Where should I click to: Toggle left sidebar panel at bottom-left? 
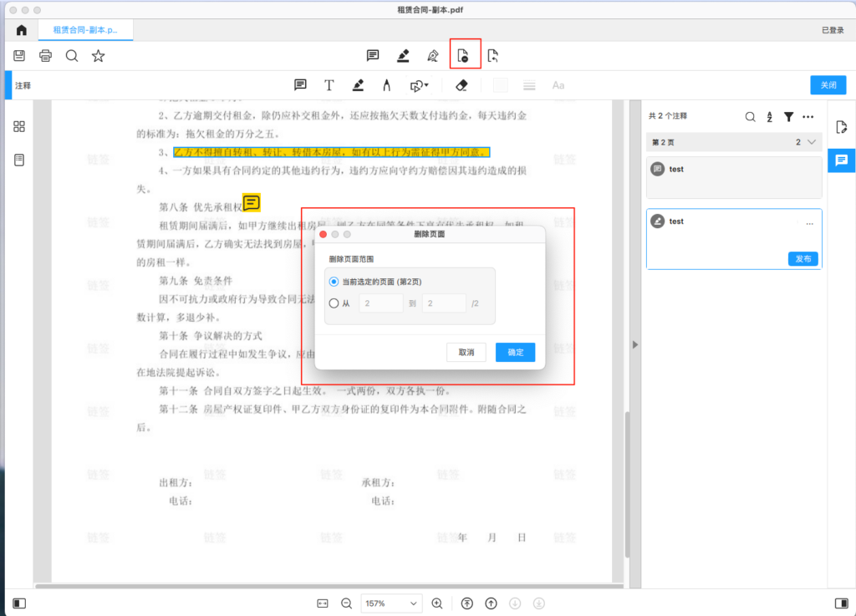click(18, 603)
